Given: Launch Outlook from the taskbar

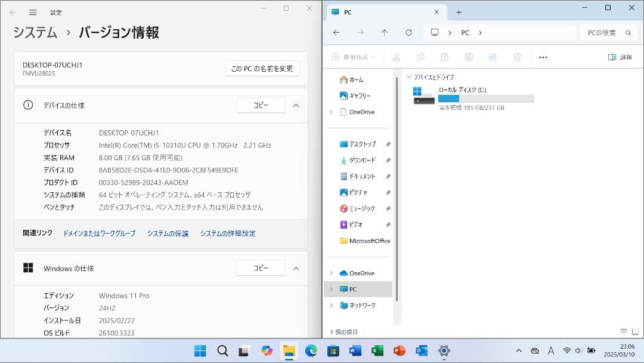Looking at the screenshot, I should pos(421,351).
